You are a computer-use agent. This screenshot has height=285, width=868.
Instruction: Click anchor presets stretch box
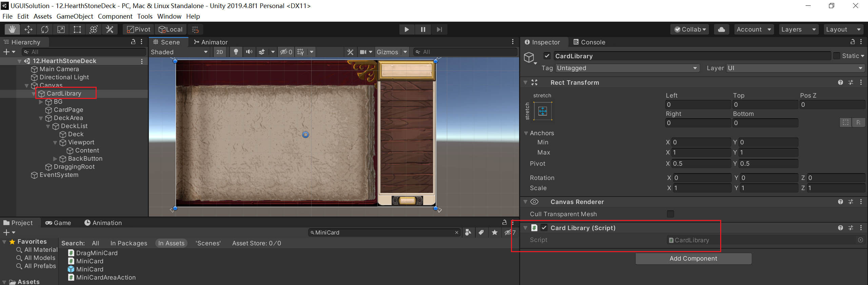tap(543, 111)
